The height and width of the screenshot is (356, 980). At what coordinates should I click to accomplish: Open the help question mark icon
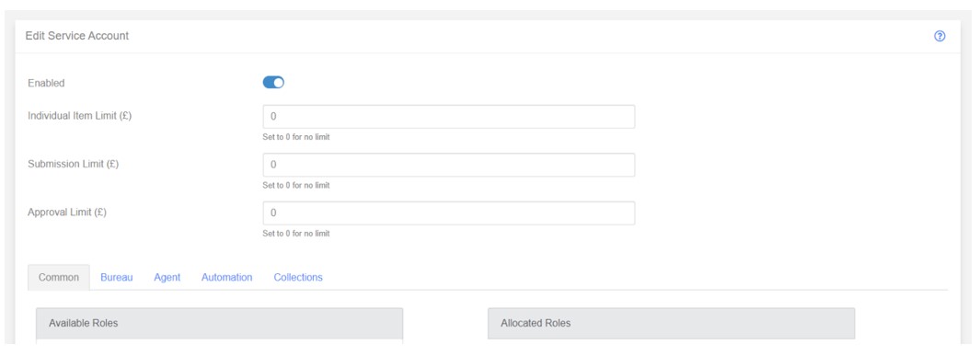point(940,36)
